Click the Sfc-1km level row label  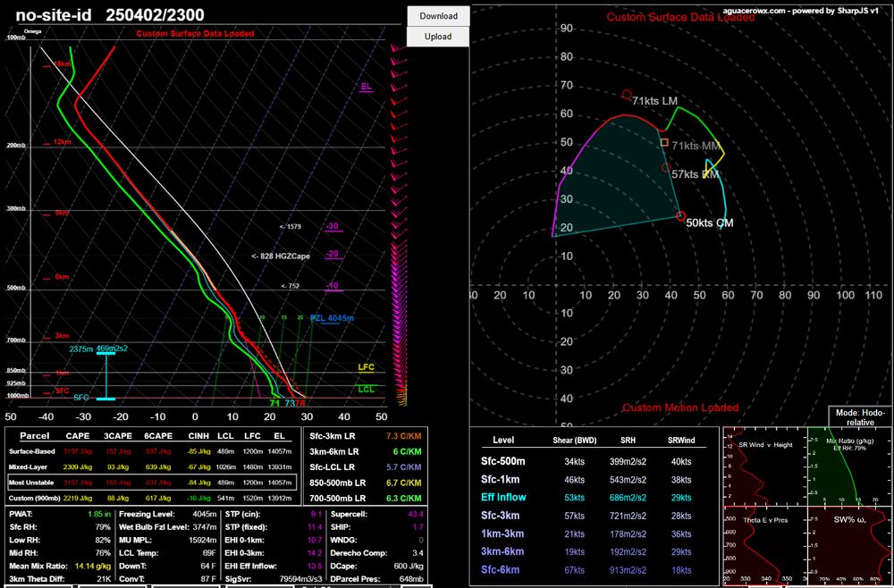point(500,479)
